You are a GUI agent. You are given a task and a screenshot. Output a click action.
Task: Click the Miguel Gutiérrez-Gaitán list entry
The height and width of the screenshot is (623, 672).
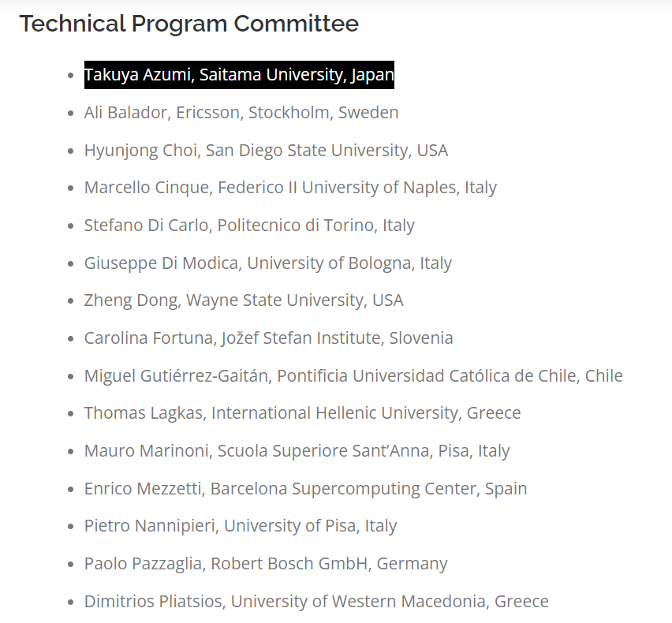353,375
